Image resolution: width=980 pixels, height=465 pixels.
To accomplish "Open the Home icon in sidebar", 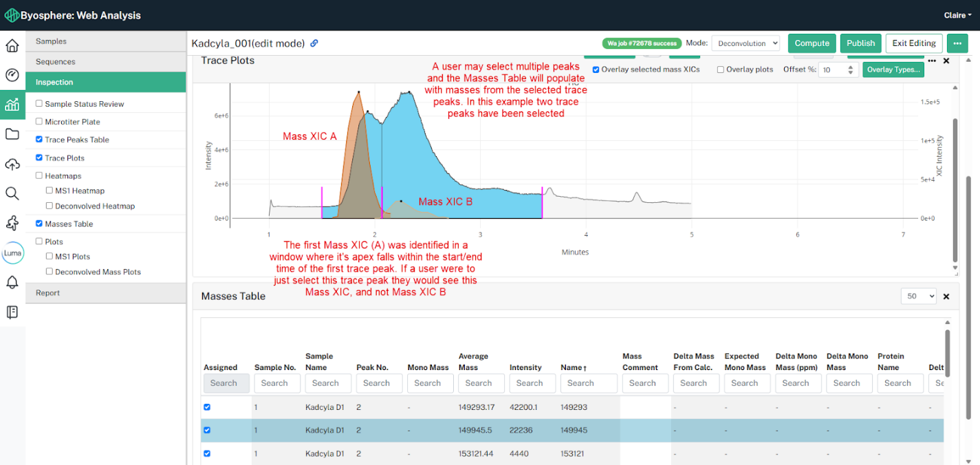I will point(12,46).
